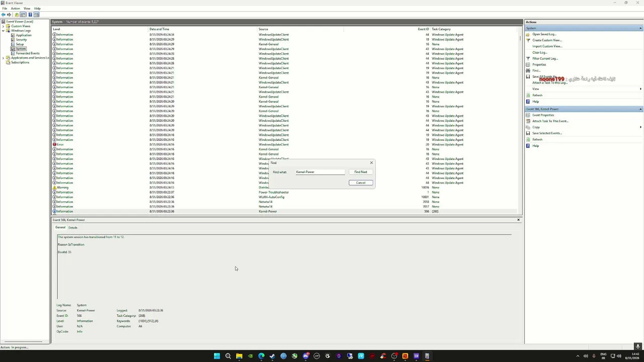This screenshot has height=362, width=644.
Task: Open the Windows Start menu
Action: tap(217, 356)
